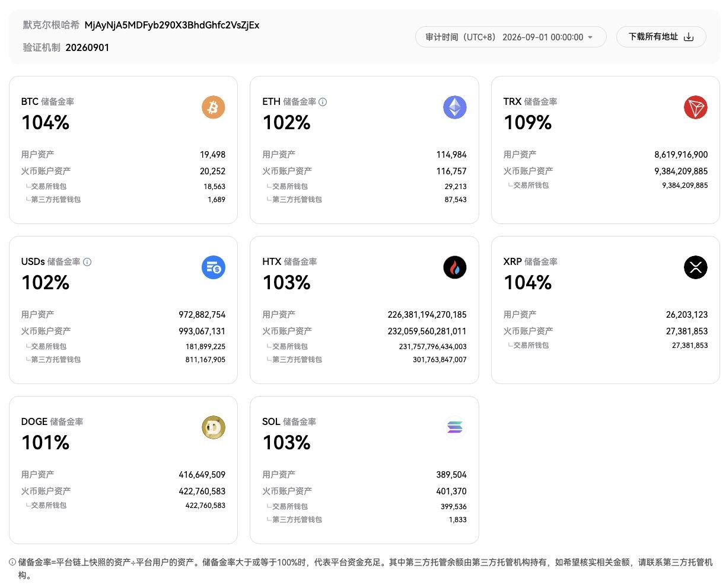The width and height of the screenshot is (726, 588).
Task: Click the 验证机制 value 20260901
Action: tap(87, 47)
